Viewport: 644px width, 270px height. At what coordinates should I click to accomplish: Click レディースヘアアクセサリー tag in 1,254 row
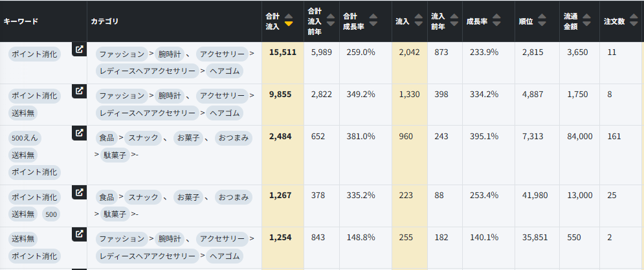148,256
